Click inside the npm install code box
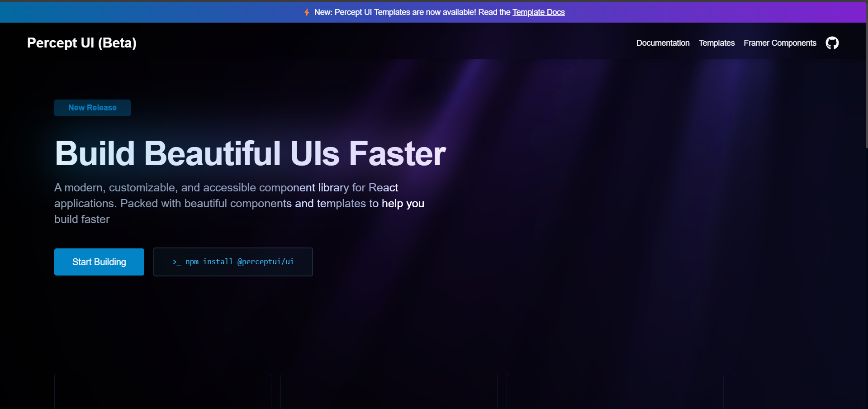Viewport: 868px width, 409px height. pos(233,262)
